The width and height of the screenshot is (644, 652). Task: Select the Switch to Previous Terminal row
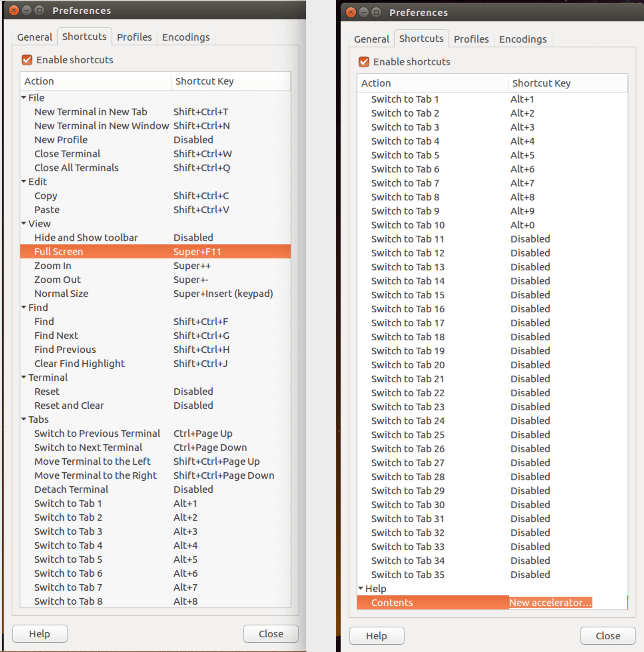pyautogui.click(x=155, y=433)
